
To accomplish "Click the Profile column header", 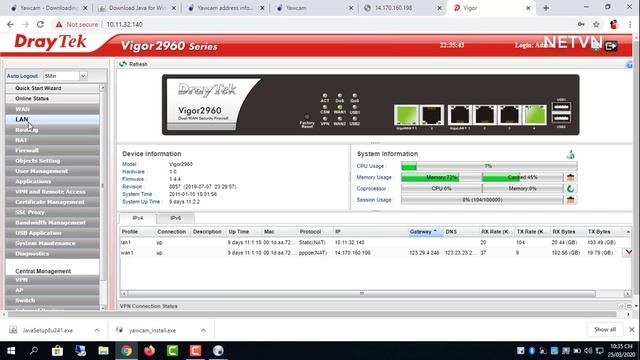I will pyautogui.click(x=137, y=231).
